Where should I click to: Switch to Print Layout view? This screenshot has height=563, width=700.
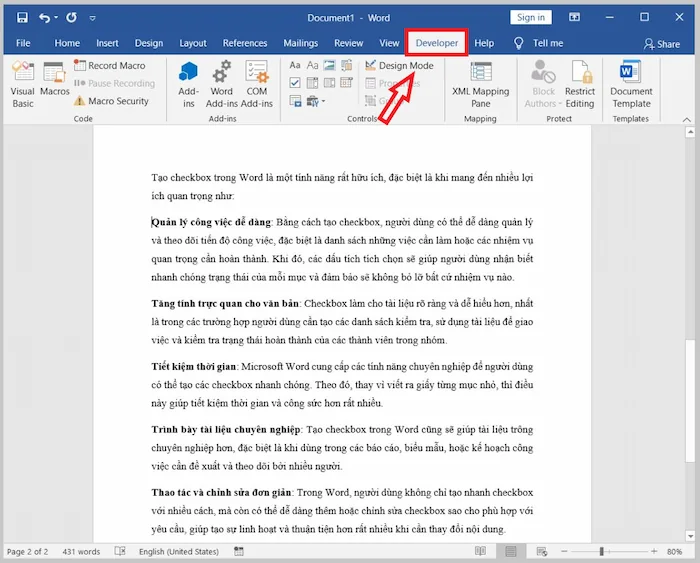511,551
